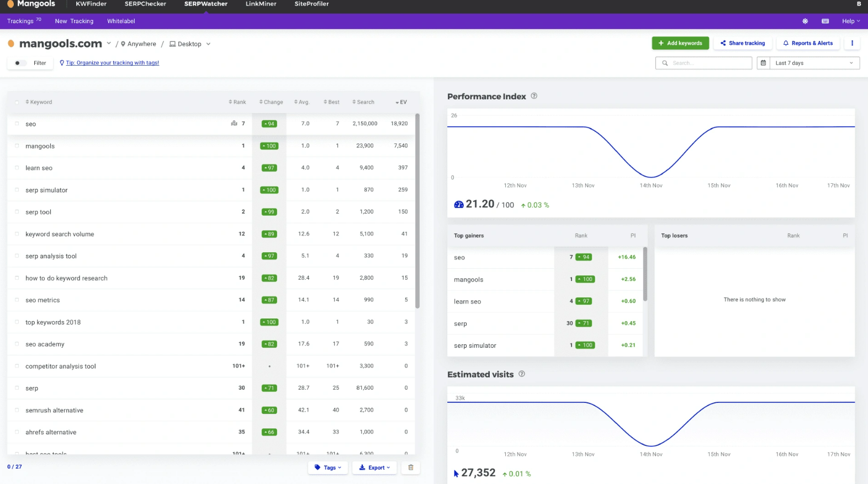Image resolution: width=868 pixels, height=484 pixels.
Task: Switch to SERPChecker tool
Action: pos(145,4)
